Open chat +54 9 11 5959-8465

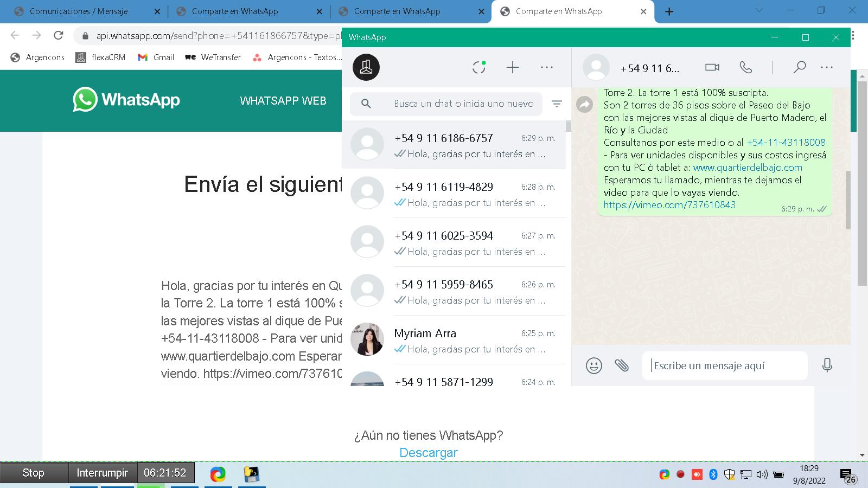[454, 291]
